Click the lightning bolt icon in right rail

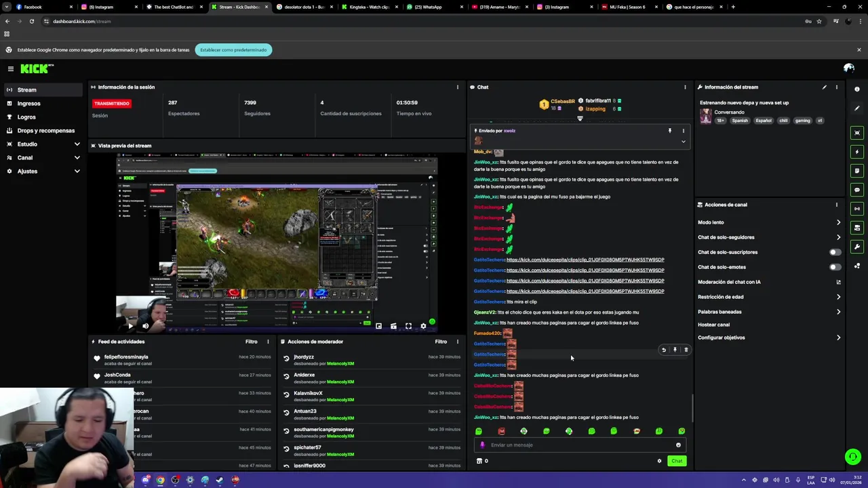857,152
